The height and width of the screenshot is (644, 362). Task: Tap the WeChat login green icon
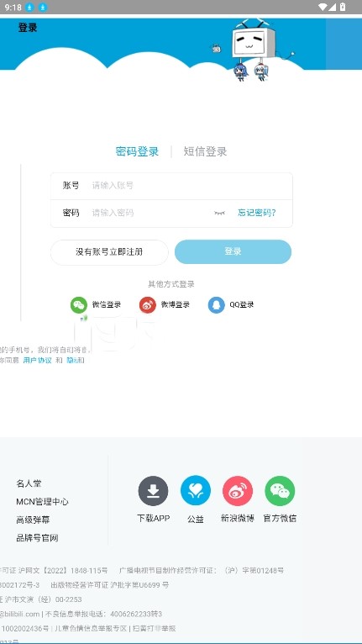click(x=79, y=305)
